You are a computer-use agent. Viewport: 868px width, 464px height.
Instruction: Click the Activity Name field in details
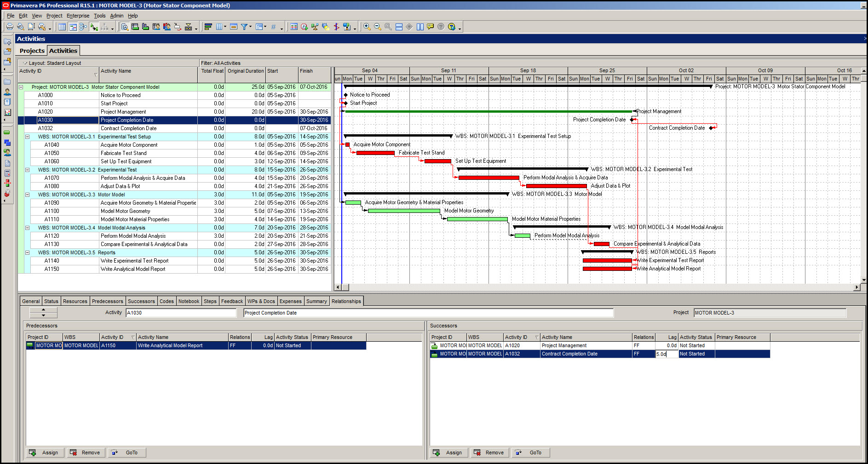(428, 313)
